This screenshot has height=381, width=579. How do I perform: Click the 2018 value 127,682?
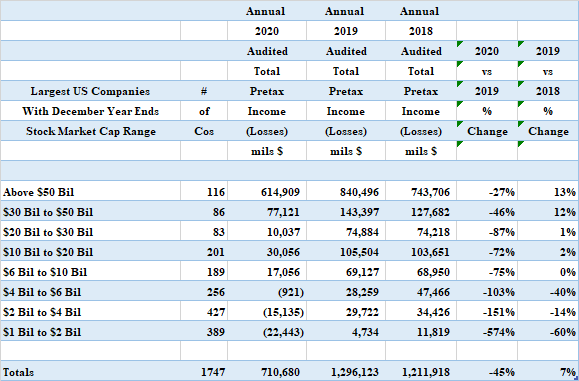pos(431,212)
